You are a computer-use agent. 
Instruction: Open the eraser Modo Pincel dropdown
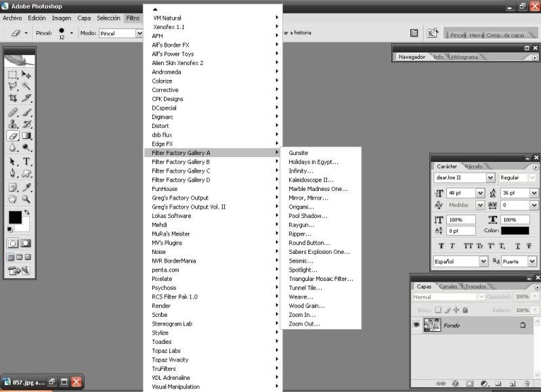(x=139, y=33)
